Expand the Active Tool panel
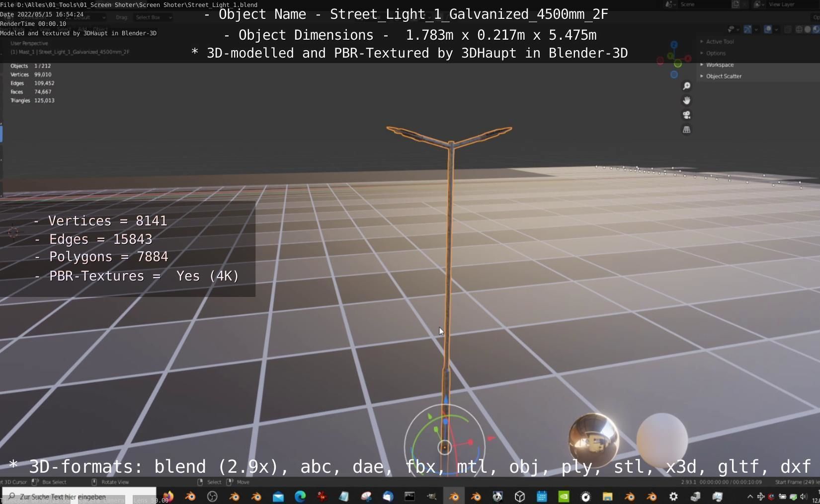820x504 pixels. (x=717, y=42)
